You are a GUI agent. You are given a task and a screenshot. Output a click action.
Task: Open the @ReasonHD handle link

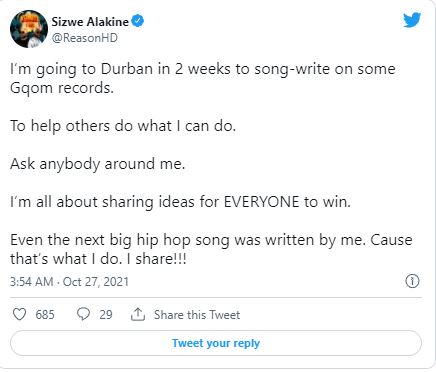click(85, 38)
